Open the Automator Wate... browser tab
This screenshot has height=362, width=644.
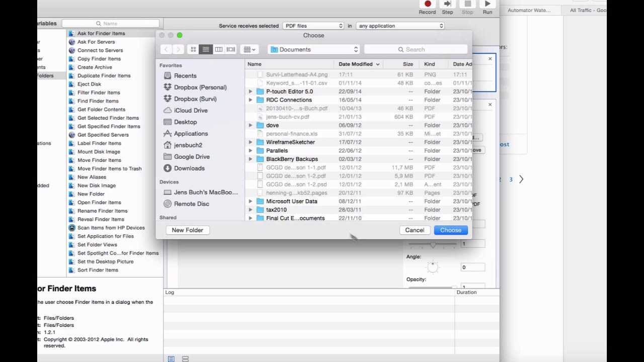pos(529,10)
